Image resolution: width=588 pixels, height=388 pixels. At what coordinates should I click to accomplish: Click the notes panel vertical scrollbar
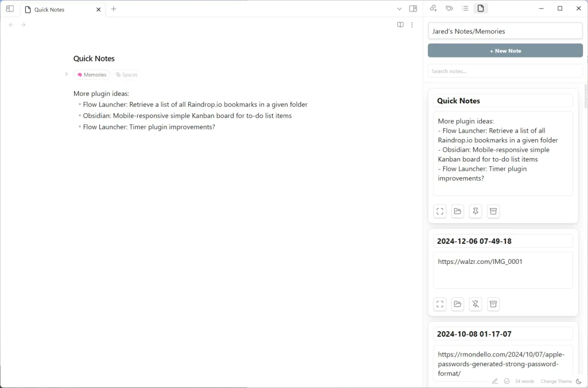(x=586, y=96)
